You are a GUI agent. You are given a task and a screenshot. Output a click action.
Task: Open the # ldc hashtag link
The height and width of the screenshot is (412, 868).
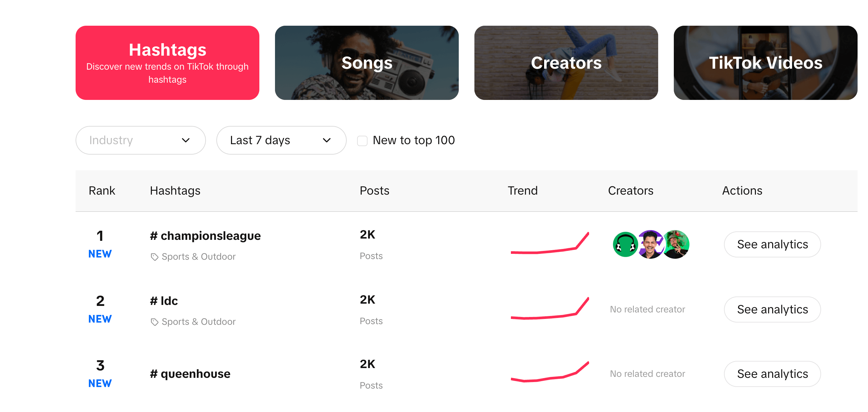(164, 301)
